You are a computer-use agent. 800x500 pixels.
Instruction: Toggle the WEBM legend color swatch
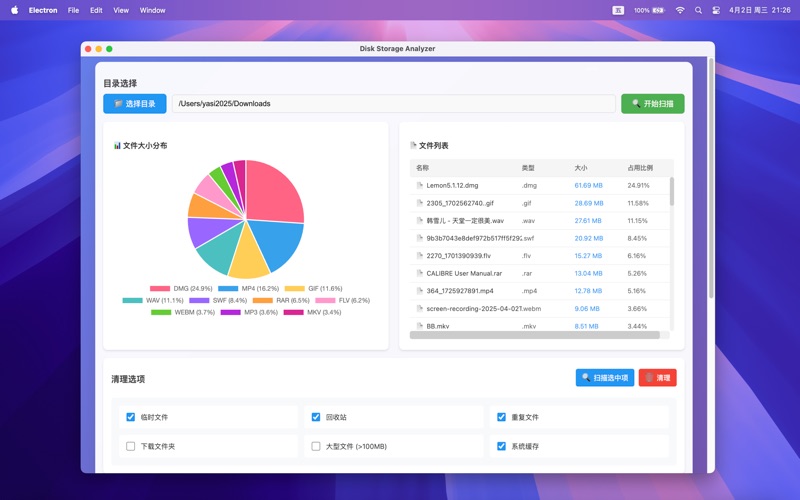tap(161, 312)
